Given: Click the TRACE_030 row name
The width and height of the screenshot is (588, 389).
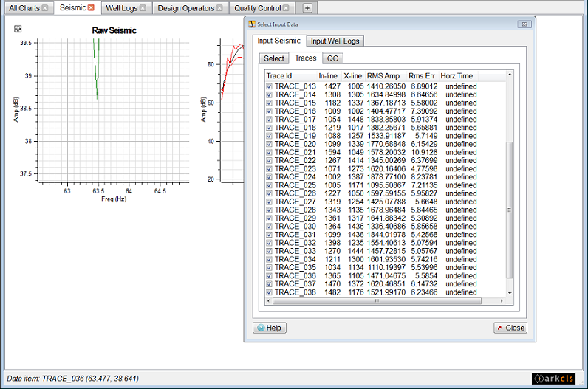Looking at the screenshot, I should click(295, 227).
